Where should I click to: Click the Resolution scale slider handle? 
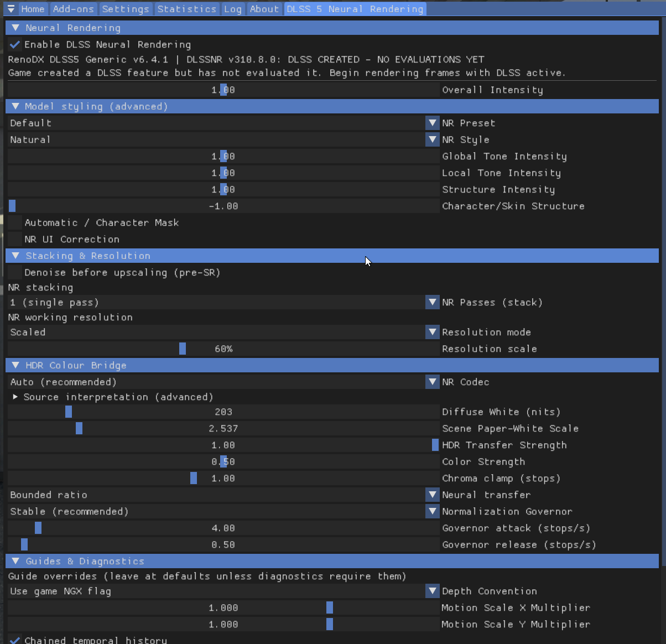183,349
